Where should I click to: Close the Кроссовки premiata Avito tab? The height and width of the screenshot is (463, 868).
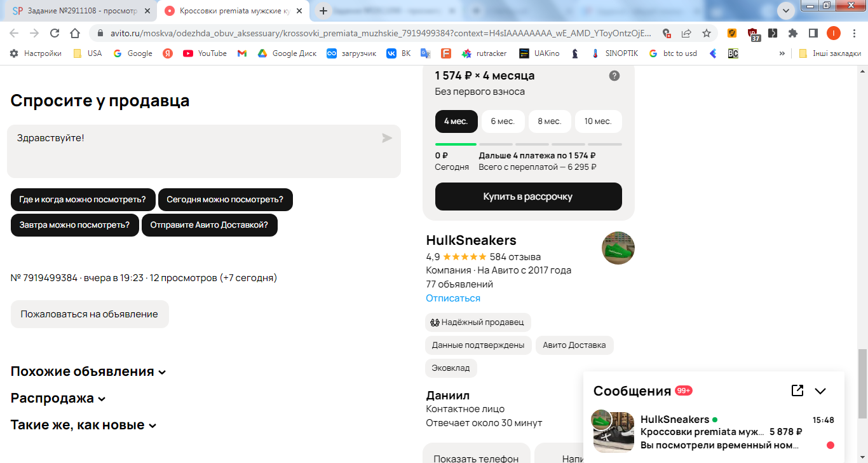tap(301, 11)
